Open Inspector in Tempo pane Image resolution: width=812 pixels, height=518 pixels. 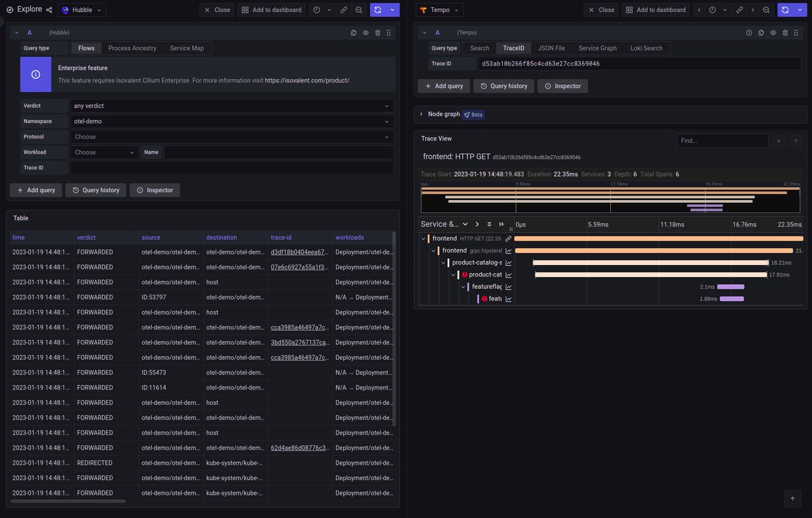(x=562, y=86)
